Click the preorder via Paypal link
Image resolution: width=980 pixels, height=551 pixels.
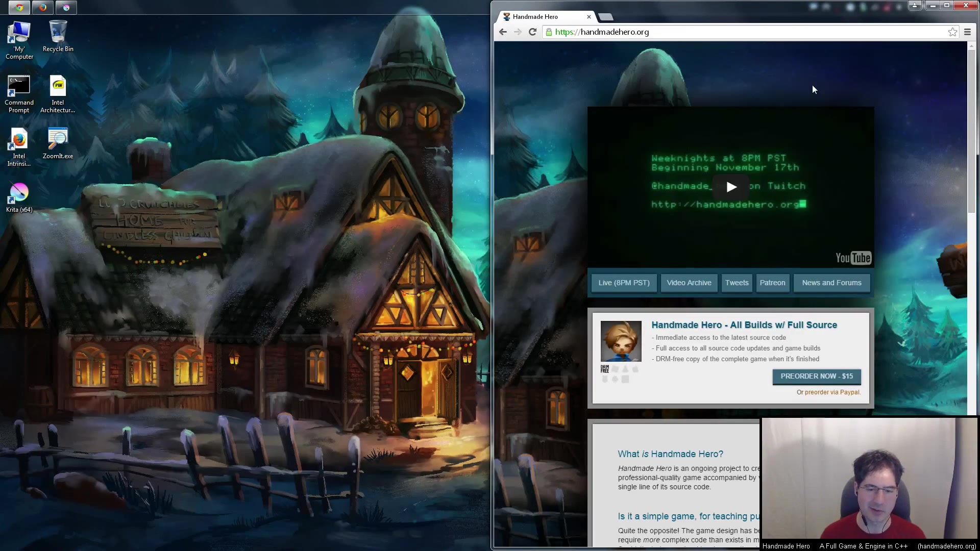point(832,392)
